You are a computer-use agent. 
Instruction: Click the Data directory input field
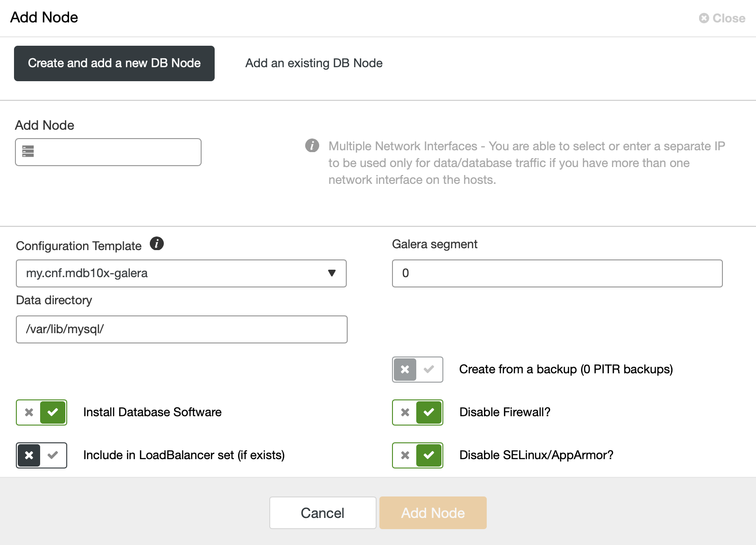[182, 329]
